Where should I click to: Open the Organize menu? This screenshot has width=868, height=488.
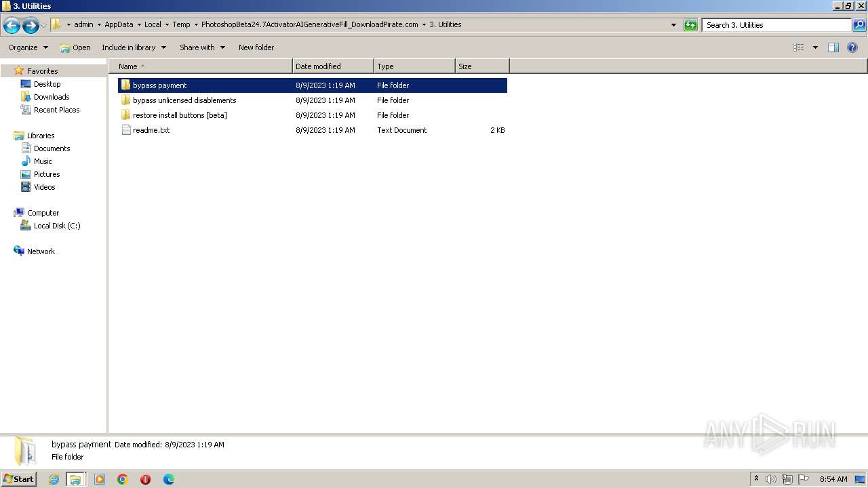28,47
